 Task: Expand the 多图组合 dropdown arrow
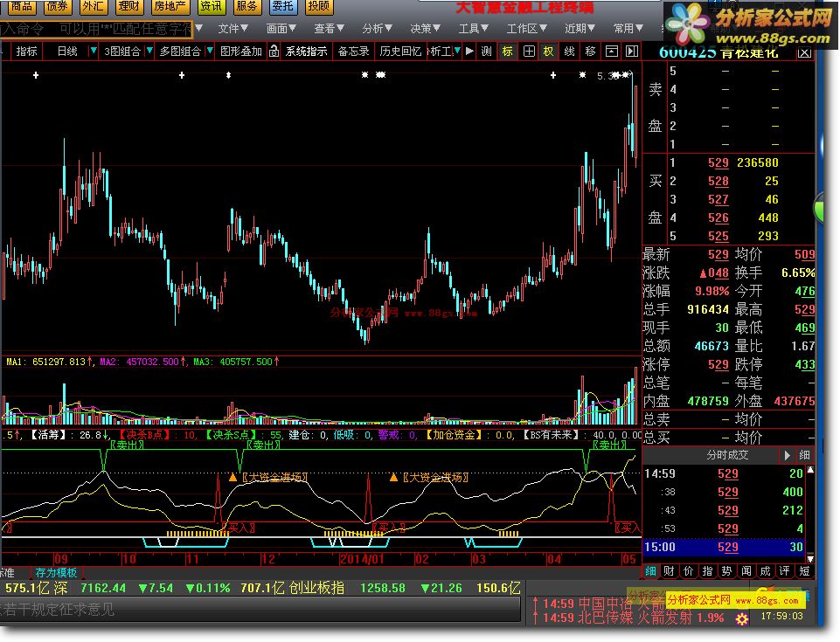click(x=210, y=51)
